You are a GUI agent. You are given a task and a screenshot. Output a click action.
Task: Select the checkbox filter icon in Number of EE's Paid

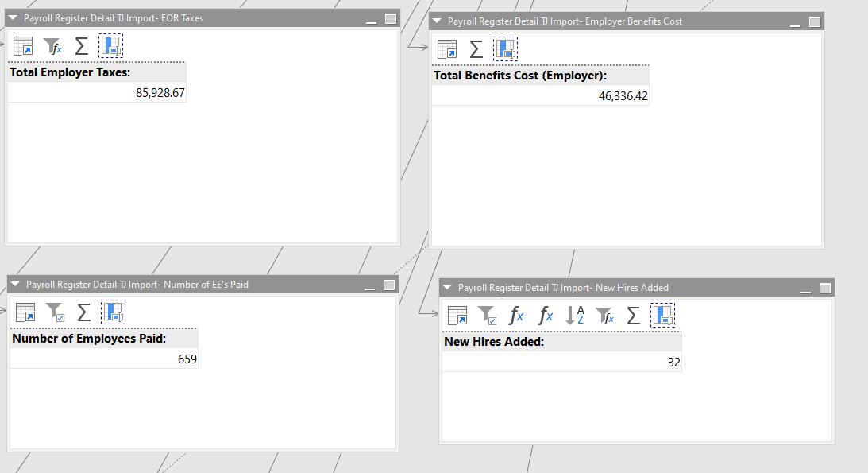click(55, 312)
